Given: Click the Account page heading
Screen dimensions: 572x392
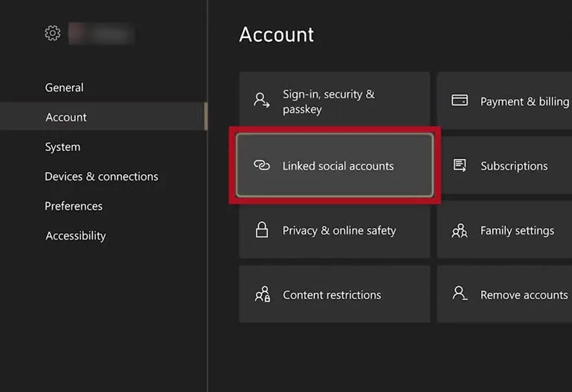Looking at the screenshot, I should tap(276, 35).
